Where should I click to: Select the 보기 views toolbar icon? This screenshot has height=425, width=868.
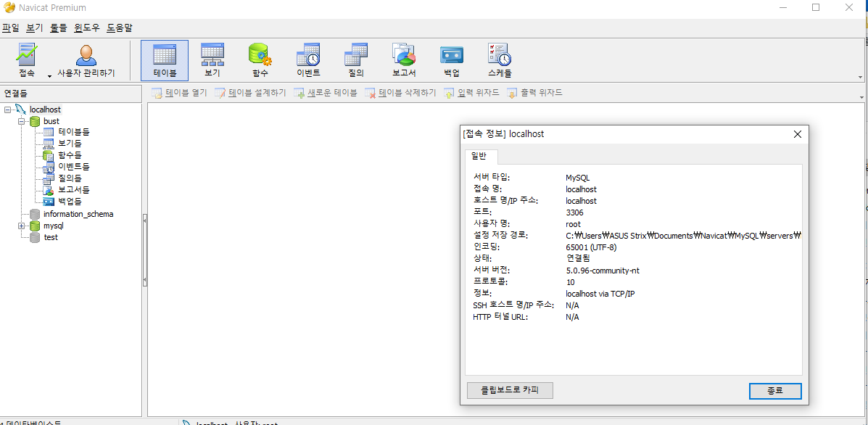(x=212, y=60)
